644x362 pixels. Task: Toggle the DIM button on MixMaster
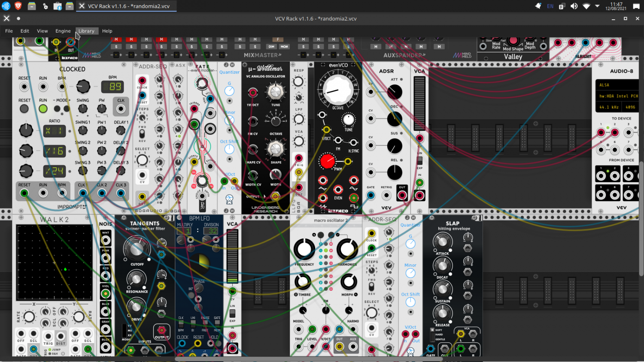271,47
